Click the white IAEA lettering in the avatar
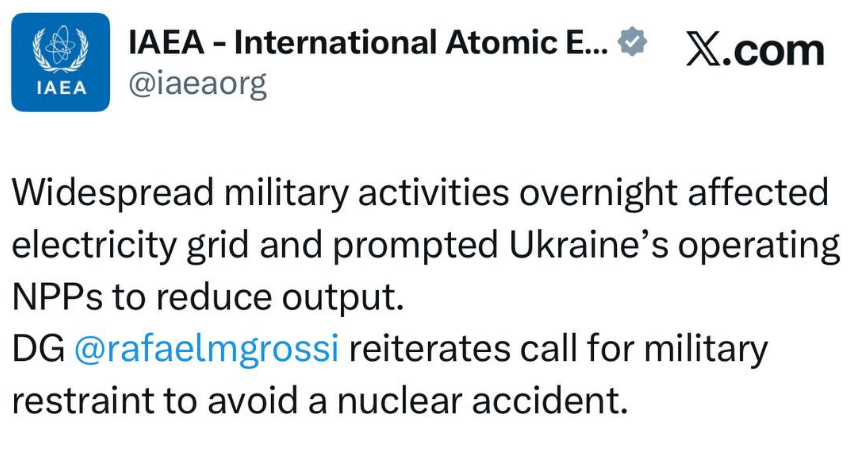The height and width of the screenshot is (454, 852). coord(61,88)
